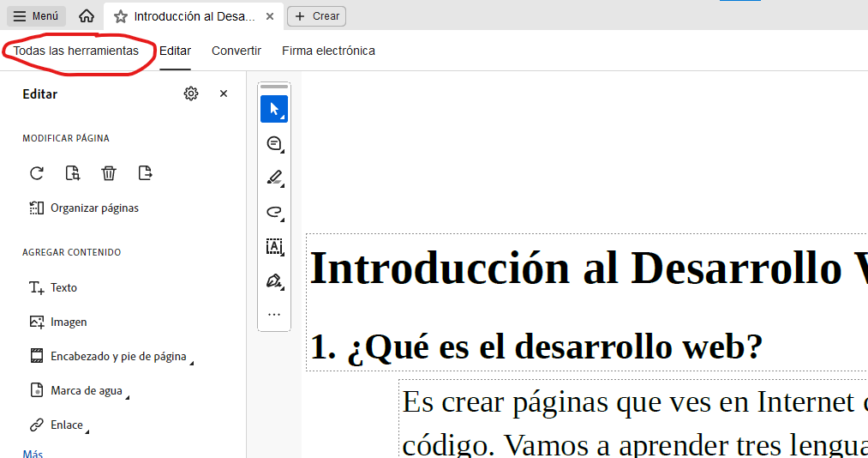Expand Encabezado y pie de página options
Screen dimensions: 868x458
tap(118, 357)
